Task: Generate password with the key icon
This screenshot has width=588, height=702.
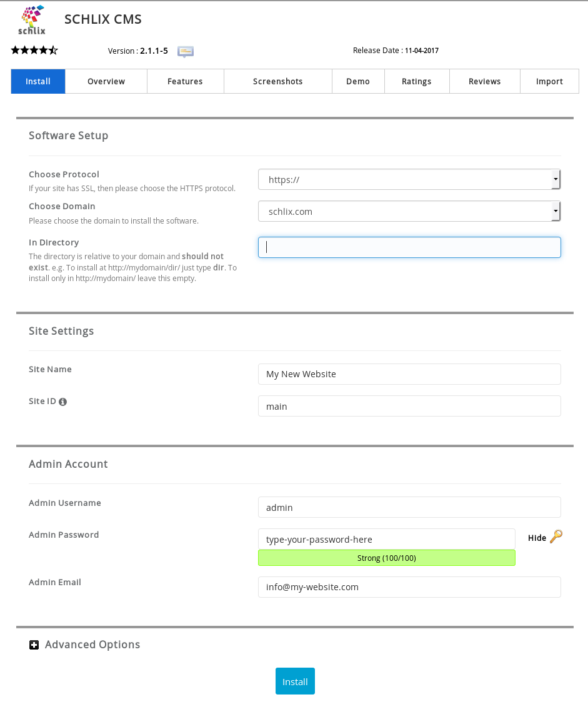Action: (x=556, y=537)
